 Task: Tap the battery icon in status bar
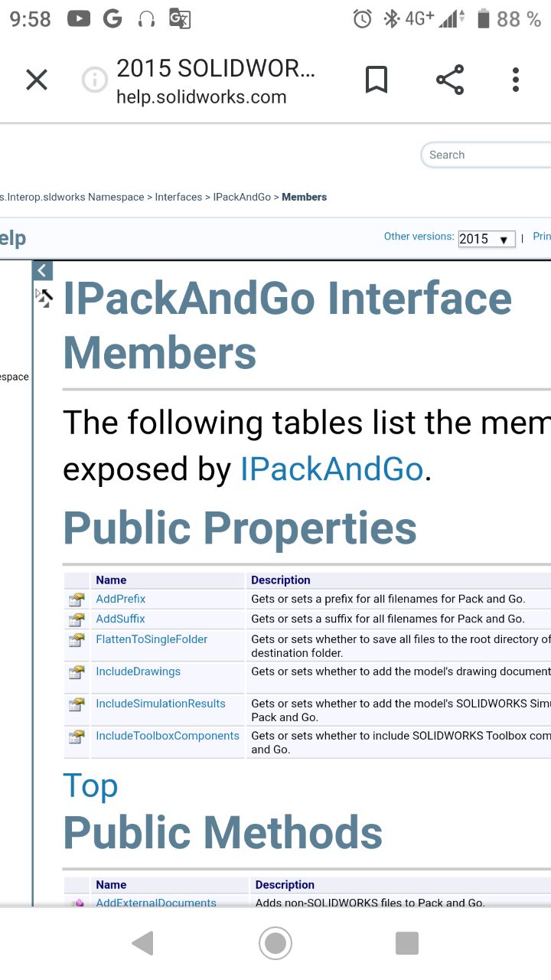coord(483,19)
